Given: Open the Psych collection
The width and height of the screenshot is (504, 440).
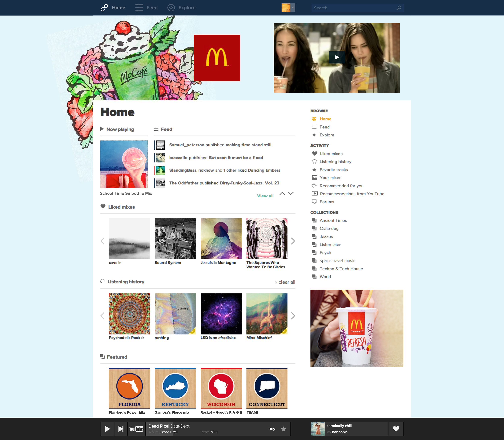Looking at the screenshot, I should point(325,253).
